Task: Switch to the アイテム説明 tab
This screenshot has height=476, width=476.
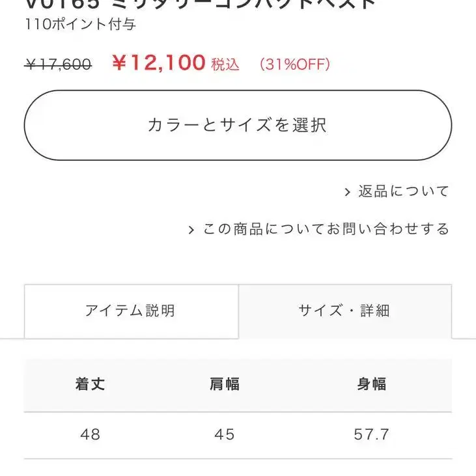Action: 131,311
